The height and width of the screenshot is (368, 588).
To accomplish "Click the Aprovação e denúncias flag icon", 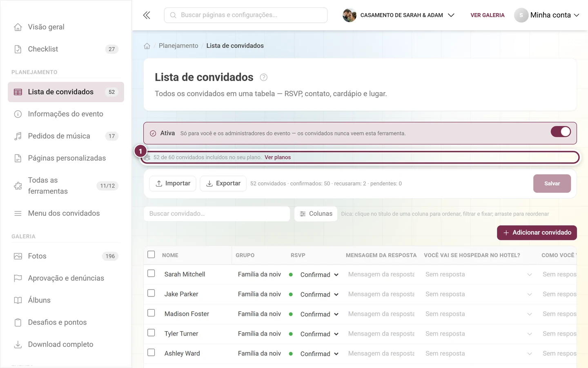I will [18, 278].
